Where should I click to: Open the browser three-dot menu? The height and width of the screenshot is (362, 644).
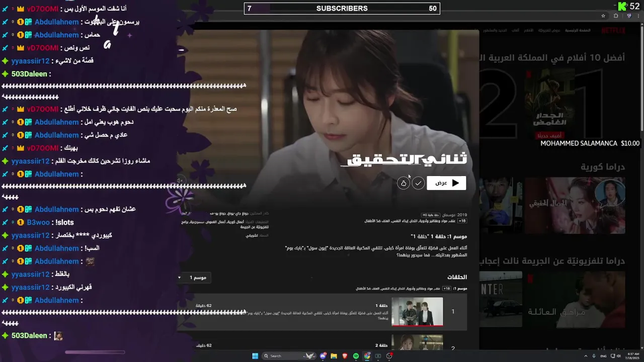[638, 16]
